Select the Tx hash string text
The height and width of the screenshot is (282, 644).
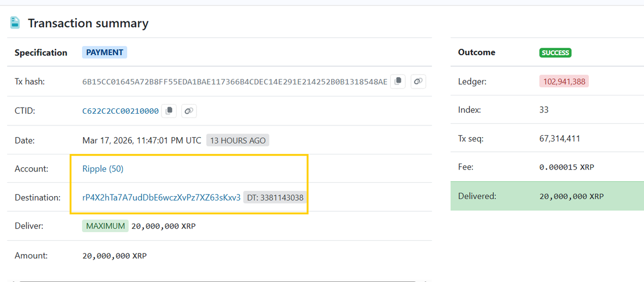(x=235, y=81)
